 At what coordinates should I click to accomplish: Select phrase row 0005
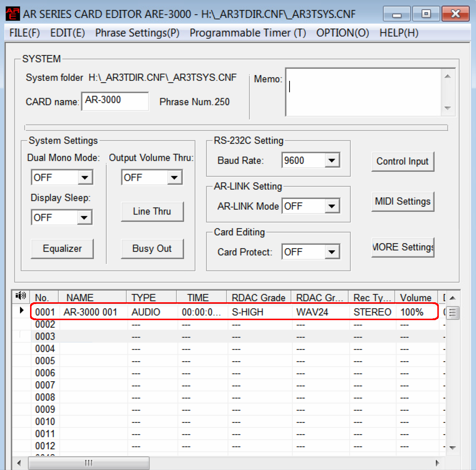229,361
